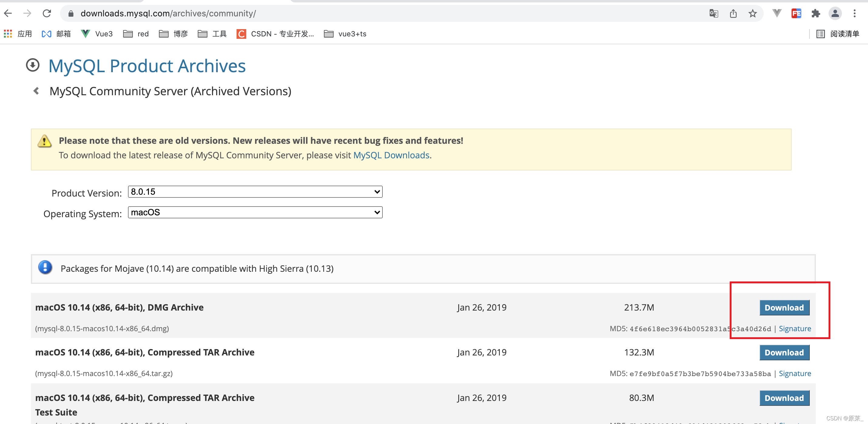Click the browser back arrow

click(8, 13)
